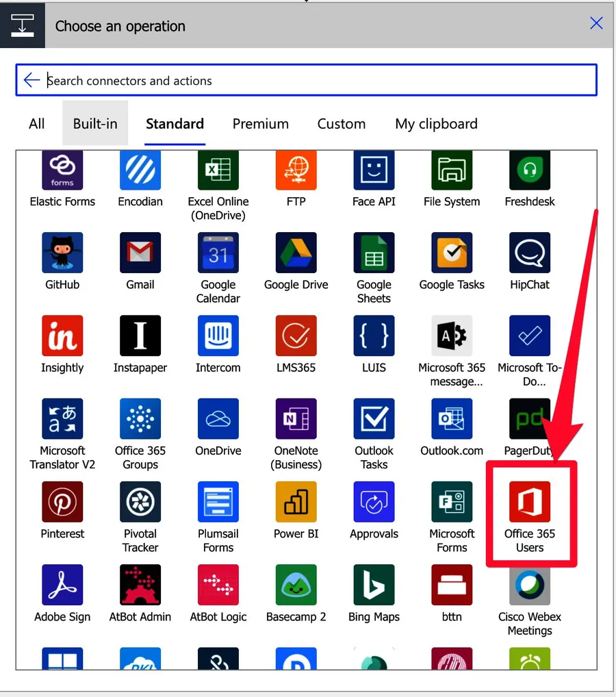Choose the OneDrive connector

pos(218,419)
